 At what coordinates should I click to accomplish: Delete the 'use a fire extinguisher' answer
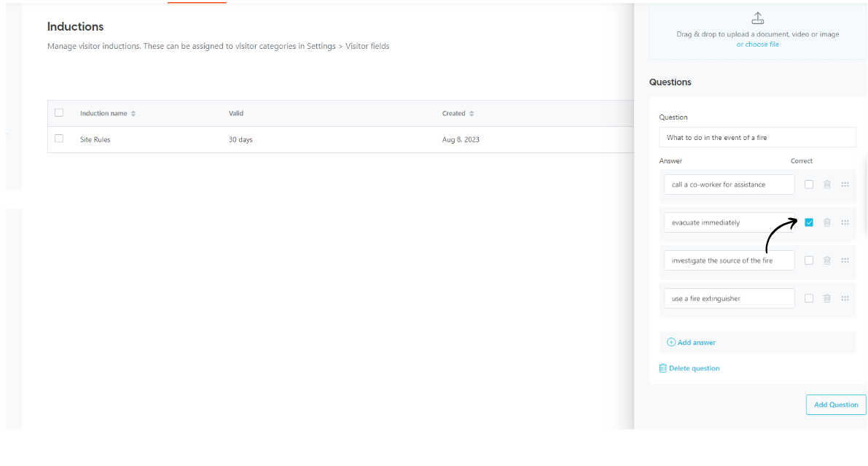[826, 298]
